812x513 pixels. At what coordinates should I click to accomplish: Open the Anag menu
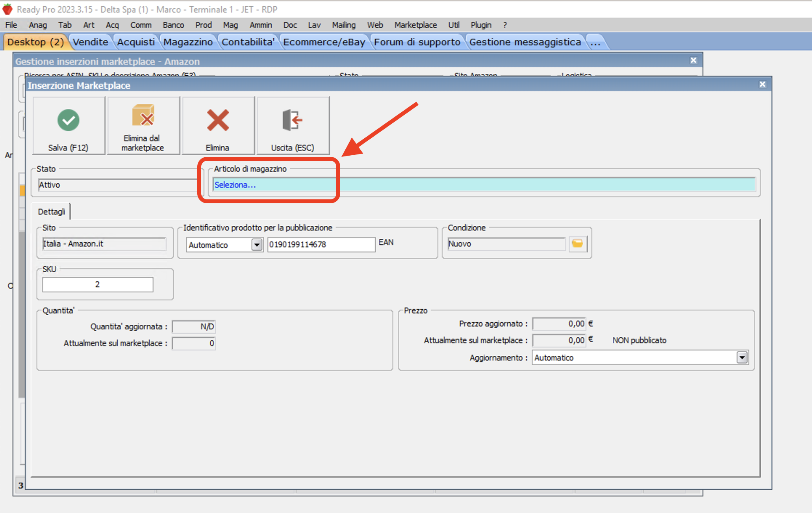coord(37,25)
